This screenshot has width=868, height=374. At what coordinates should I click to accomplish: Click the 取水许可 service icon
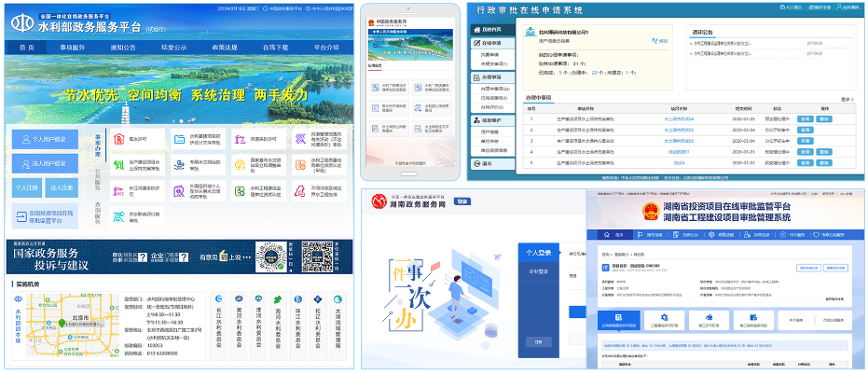[118, 139]
